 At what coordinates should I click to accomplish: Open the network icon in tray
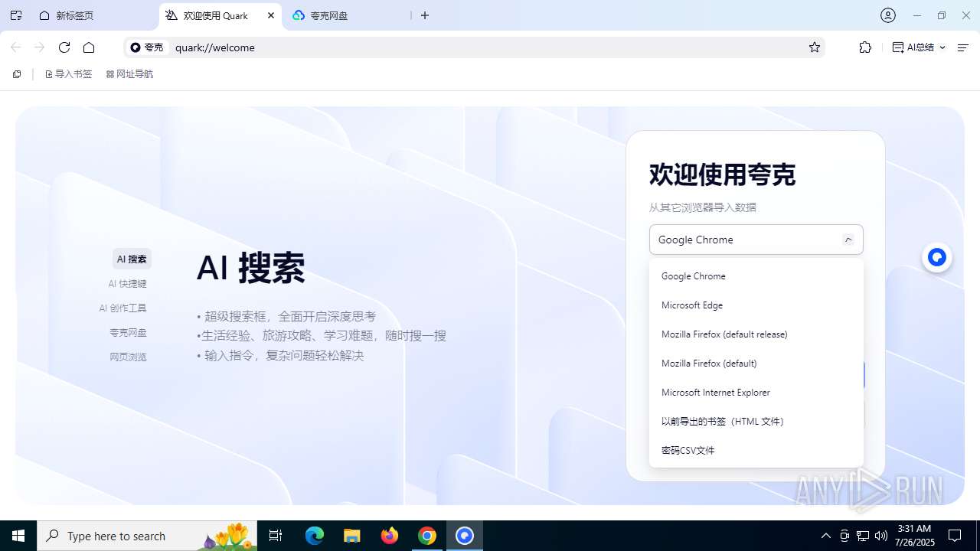(863, 536)
